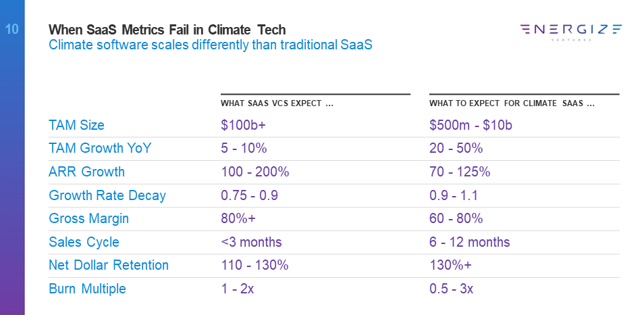Click the 'What SaaS VCs Expect' column header

click(277, 103)
